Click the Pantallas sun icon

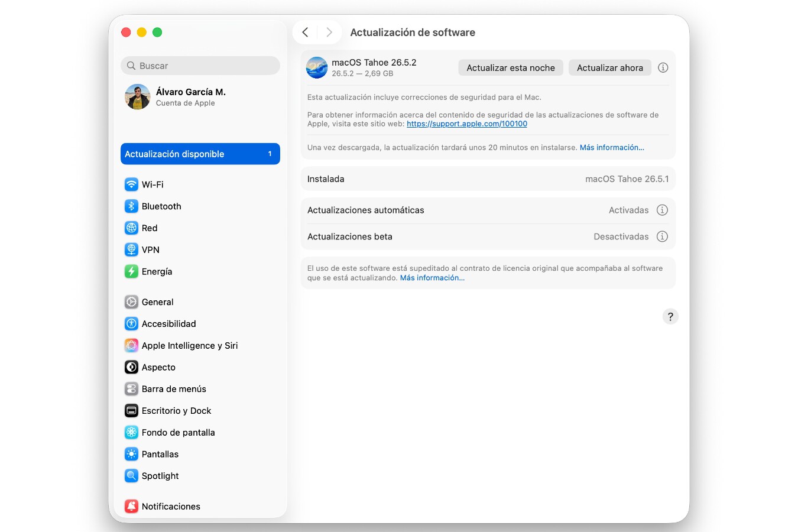click(x=131, y=454)
